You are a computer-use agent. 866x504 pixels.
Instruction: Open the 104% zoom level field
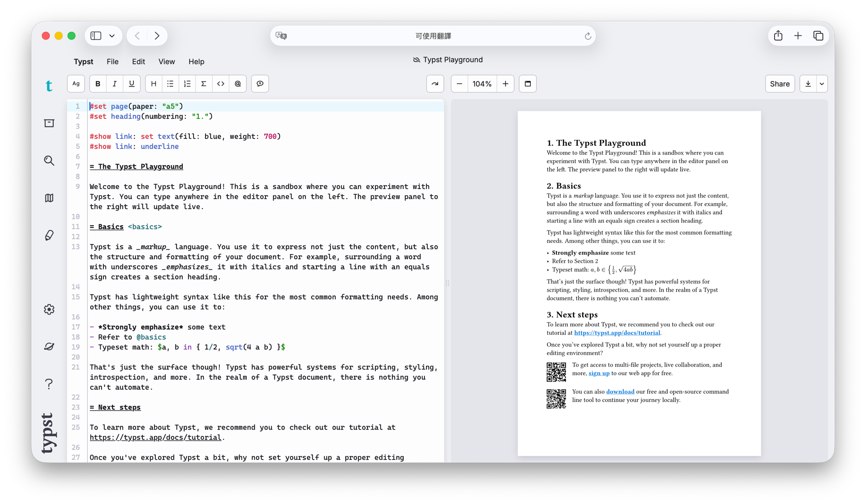pos(482,84)
